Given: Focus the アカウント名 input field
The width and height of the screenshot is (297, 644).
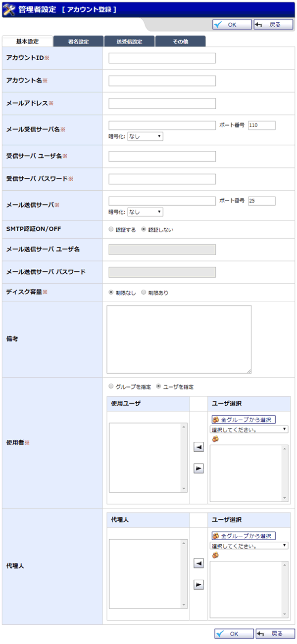Looking at the screenshot, I should [x=162, y=81].
